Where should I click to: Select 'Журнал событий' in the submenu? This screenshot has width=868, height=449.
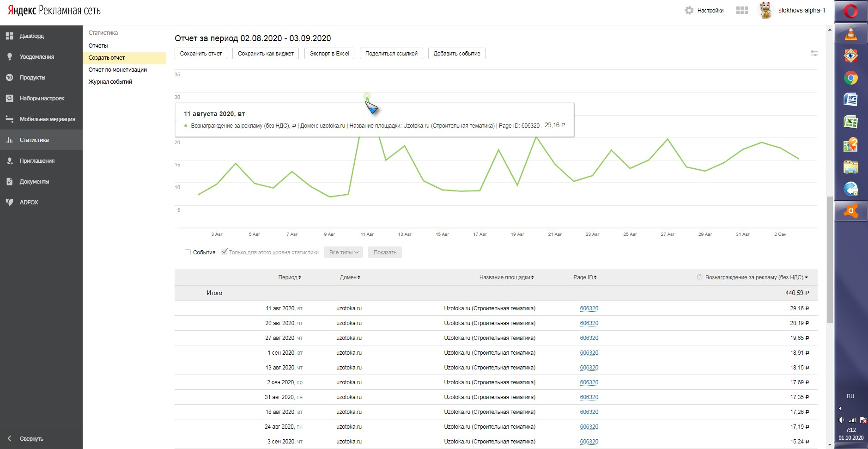click(x=110, y=82)
